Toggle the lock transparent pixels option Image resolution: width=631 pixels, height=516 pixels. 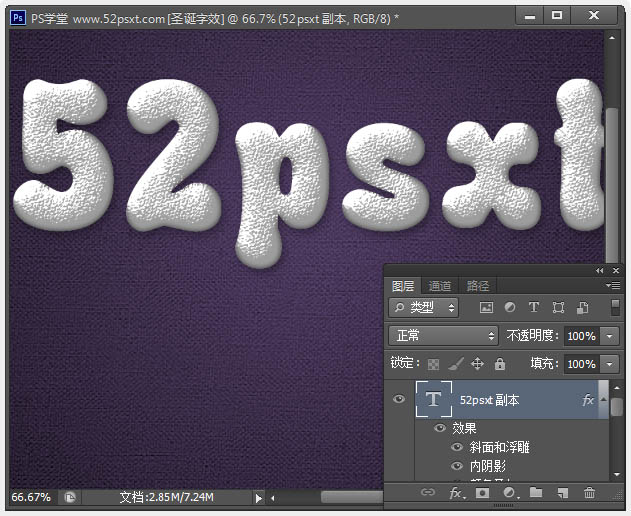[433, 365]
